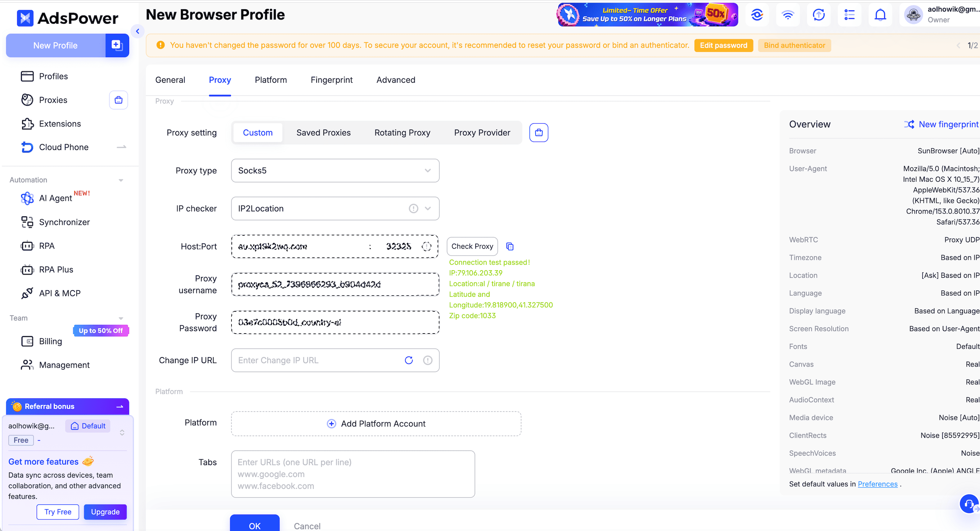Collapse the Team section
This screenshot has height=531, width=980.
click(121, 318)
